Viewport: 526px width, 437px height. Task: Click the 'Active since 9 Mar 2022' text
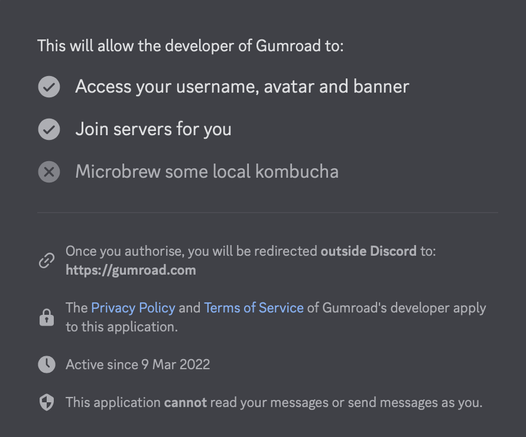click(x=138, y=365)
